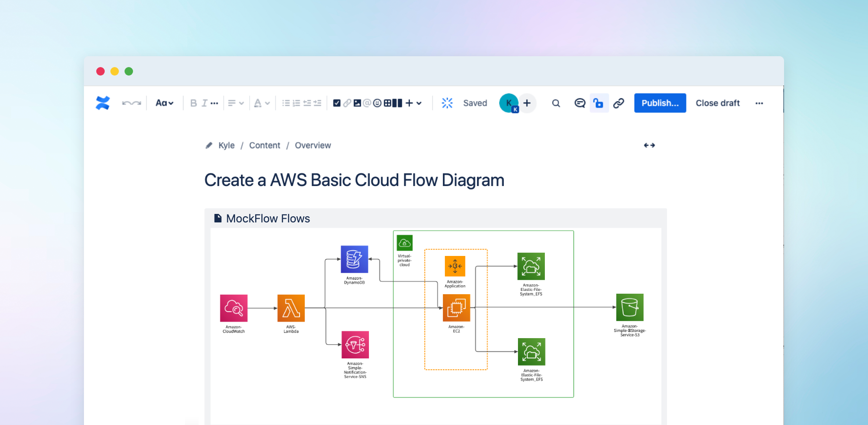Viewport: 868px width, 425px height.
Task: Open the Aa text styles dropdown
Action: 164,103
